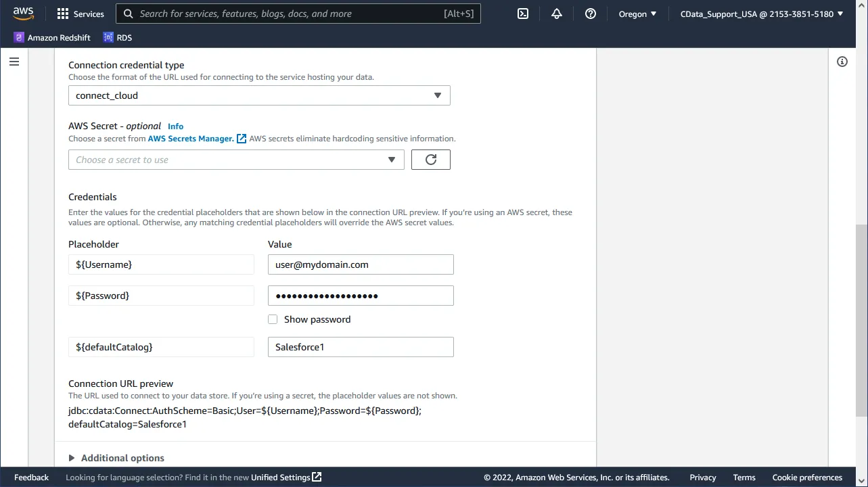Viewport: 868px width, 487px height.
Task: Click the Info link beside AWS Secret
Action: (x=175, y=126)
